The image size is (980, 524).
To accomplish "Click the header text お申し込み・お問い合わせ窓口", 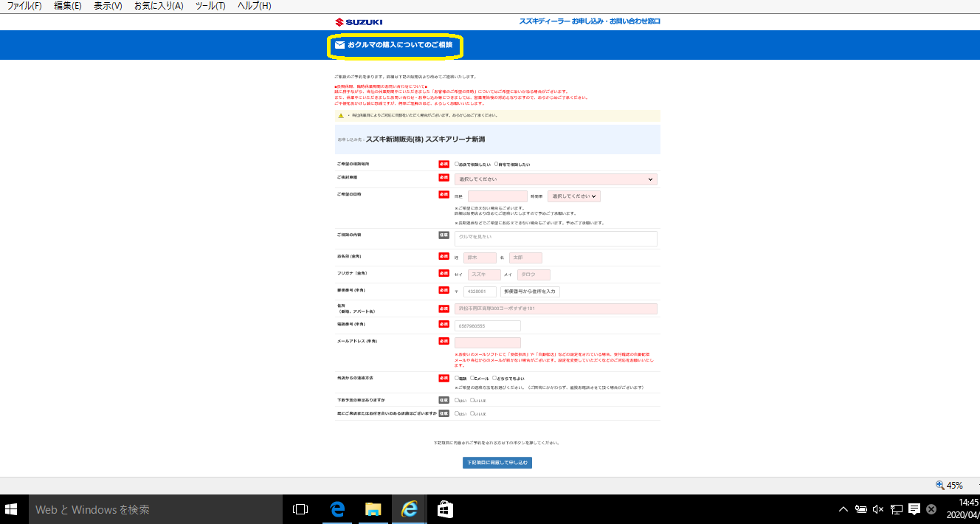I will [616, 21].
